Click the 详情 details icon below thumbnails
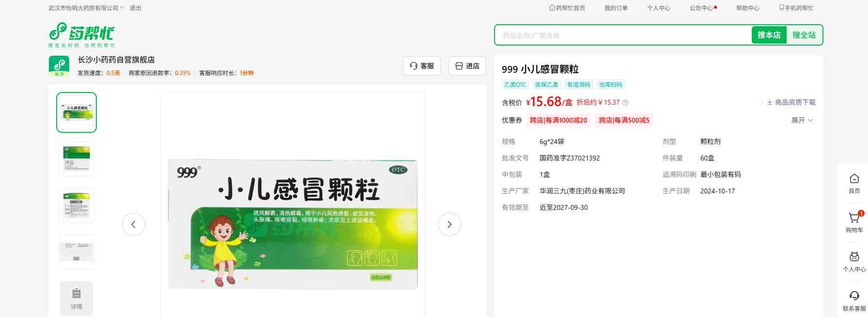The height and width of the screenshot is (317, 868). [x=77, y=298]
